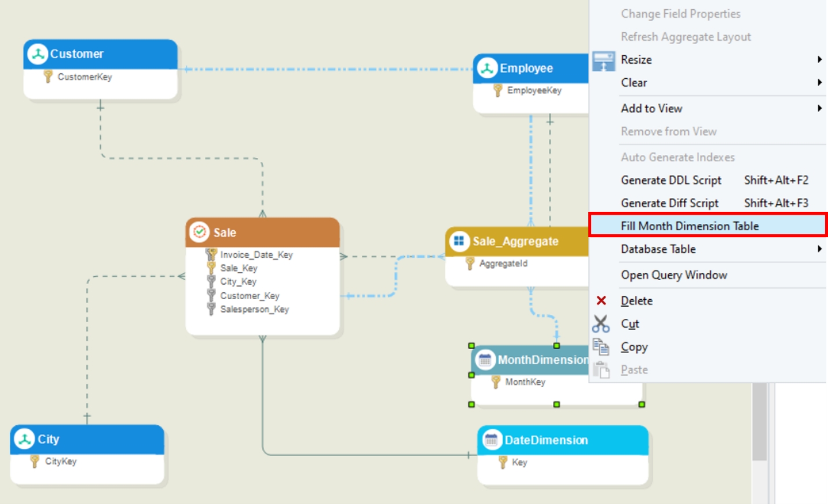The width and height of the screenshot is (828, 504).
Task: Click the Sale_Aggregate grid icon
Action: 459,241
